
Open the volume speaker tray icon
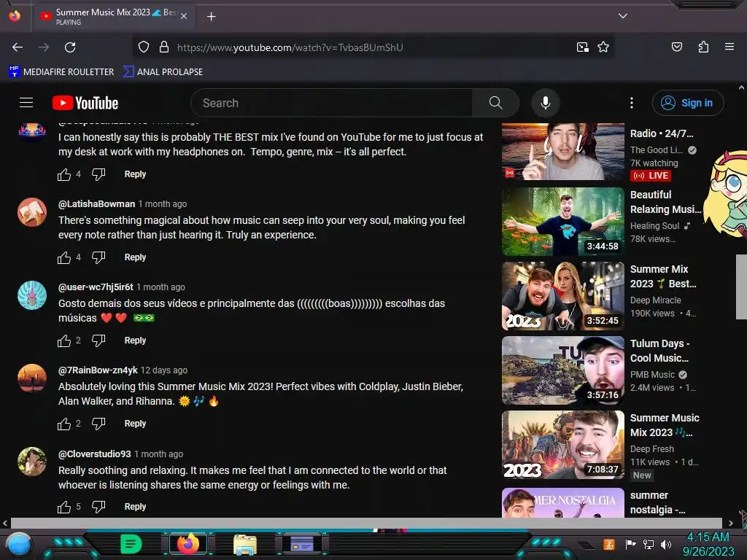pyautogui.click(x=665, y=544)
